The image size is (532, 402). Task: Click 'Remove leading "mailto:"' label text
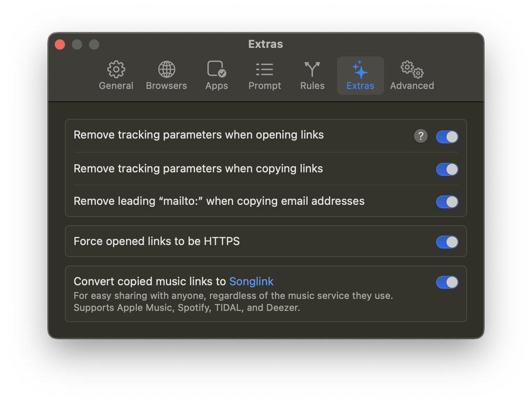pos(219,201)
